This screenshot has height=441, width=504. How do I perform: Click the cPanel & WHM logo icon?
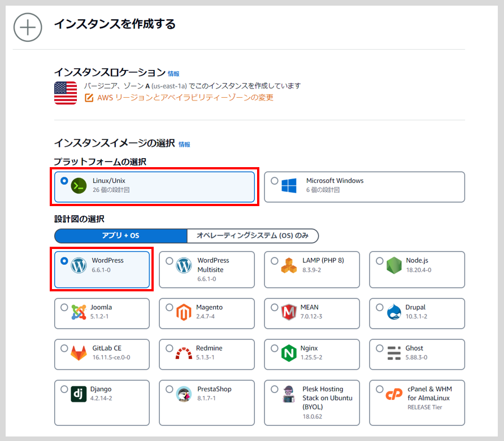pos(394,394)
